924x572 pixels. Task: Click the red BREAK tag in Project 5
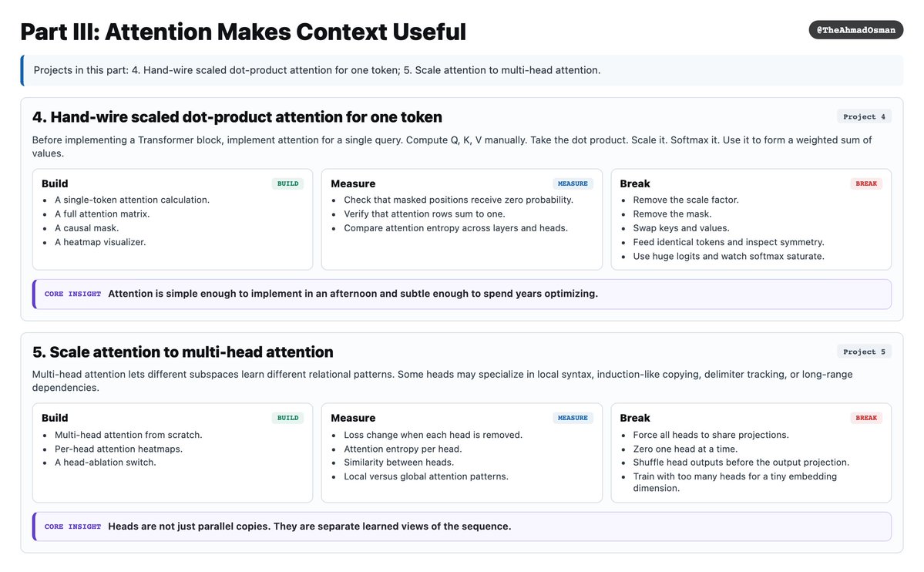[866, 418]
